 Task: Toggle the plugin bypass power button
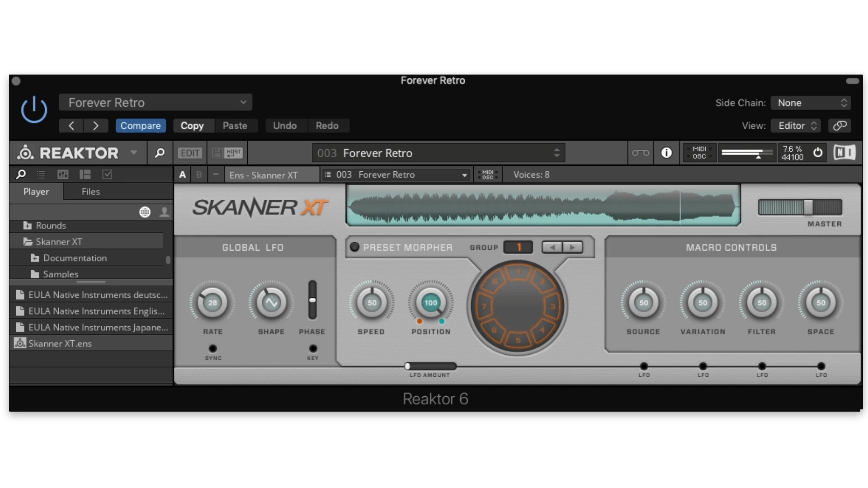point(34,110)
